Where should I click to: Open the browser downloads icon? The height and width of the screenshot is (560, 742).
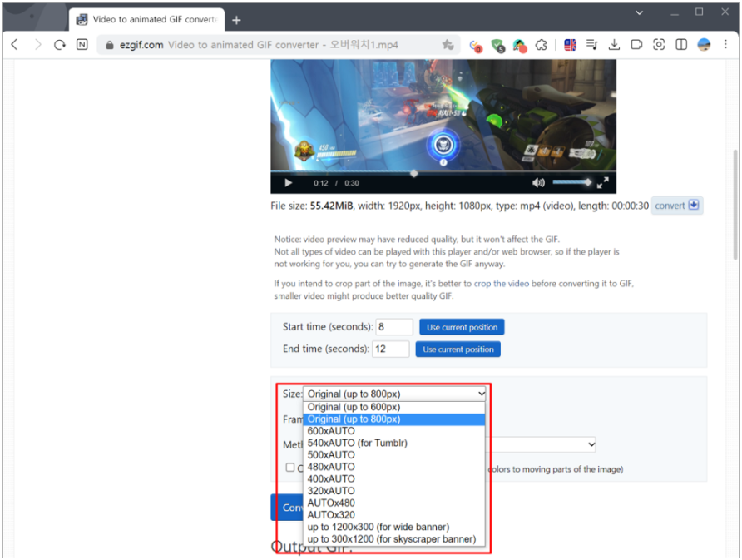click(x=614, y=44)
